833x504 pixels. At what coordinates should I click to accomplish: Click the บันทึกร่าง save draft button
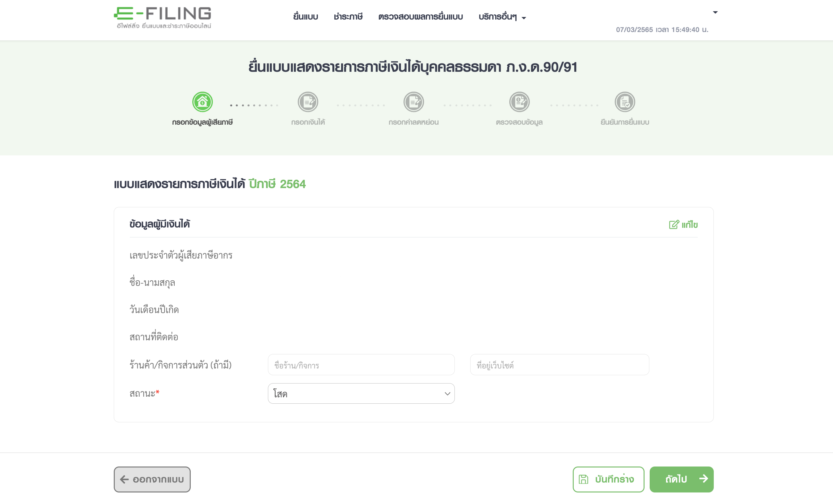[x=608, y=479]
